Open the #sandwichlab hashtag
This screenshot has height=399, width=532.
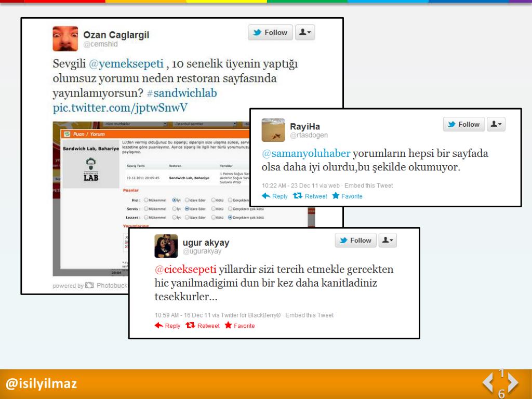point(182,93)
